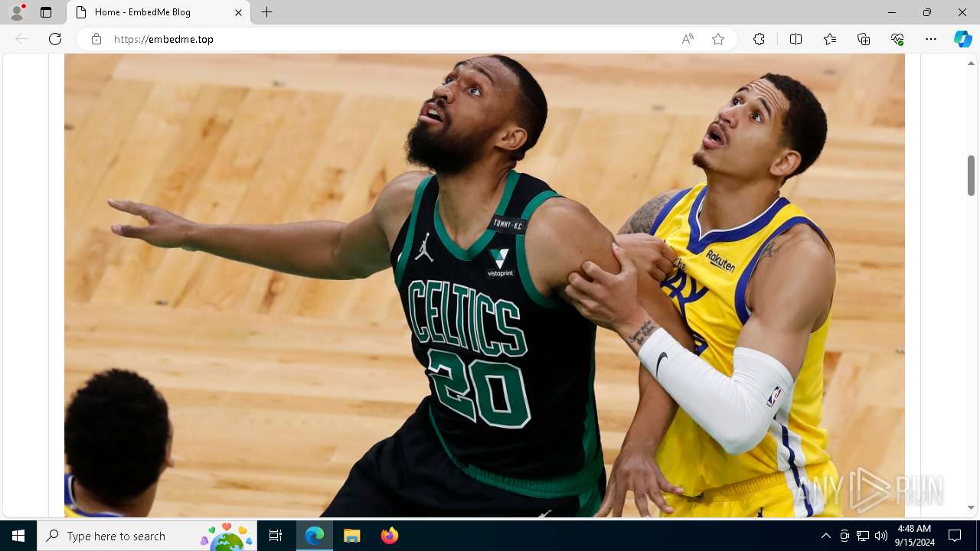980x551 pixels.
Task: Select the Home - EmbedMe Blog tab
Action: click(x=159, y=12)
